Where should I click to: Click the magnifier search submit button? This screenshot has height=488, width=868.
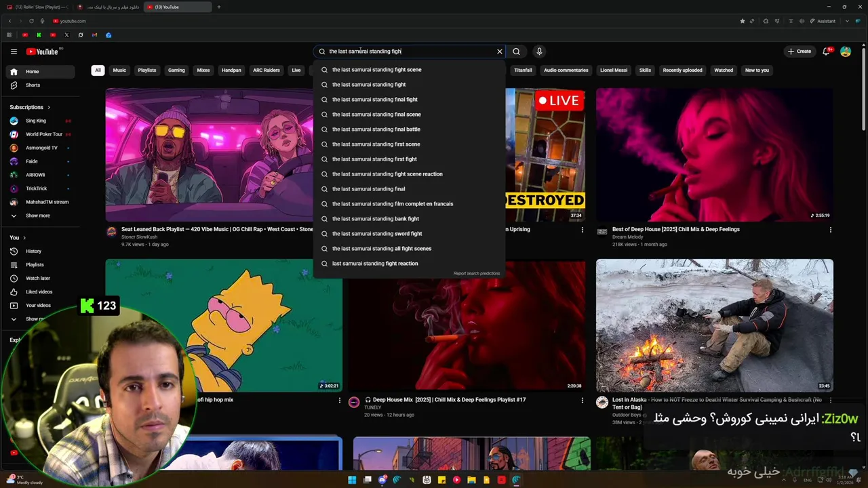(x=517, y=52)
